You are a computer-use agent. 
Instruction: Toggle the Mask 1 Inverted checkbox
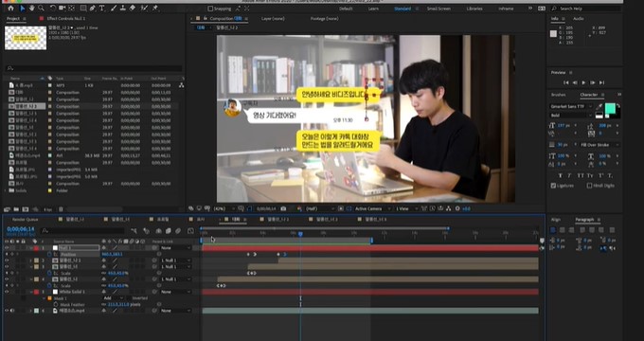pyautogui.click(x=129, y=298)
